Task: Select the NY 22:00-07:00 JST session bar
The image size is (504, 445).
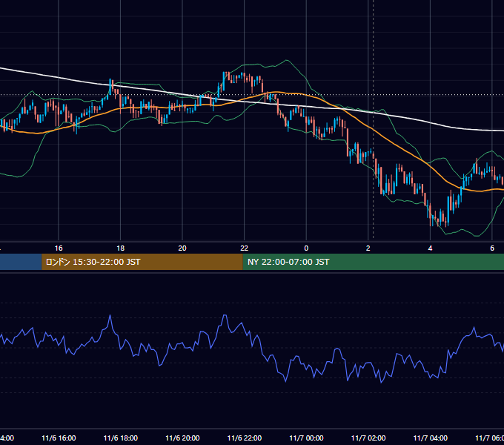Action: click(373, 262)
